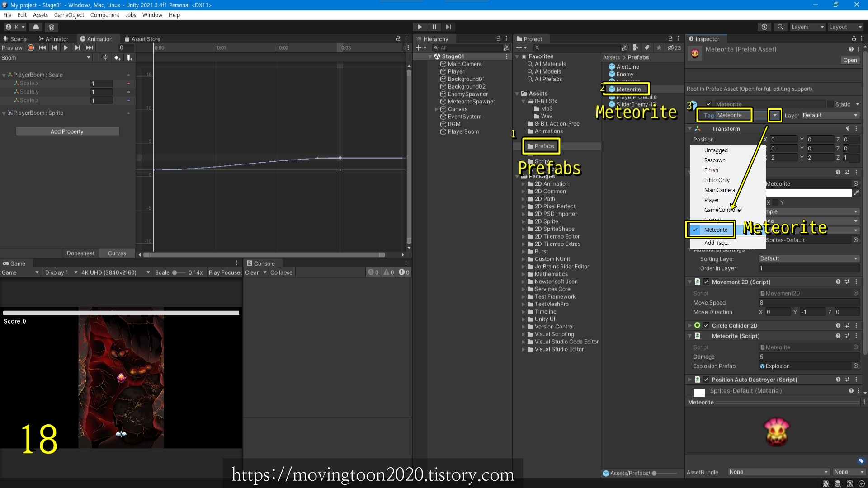The image size is (868, 488).
Task: Toggle Position Auto Destroyer enabled checkbox
Action: tap(706, 380)
